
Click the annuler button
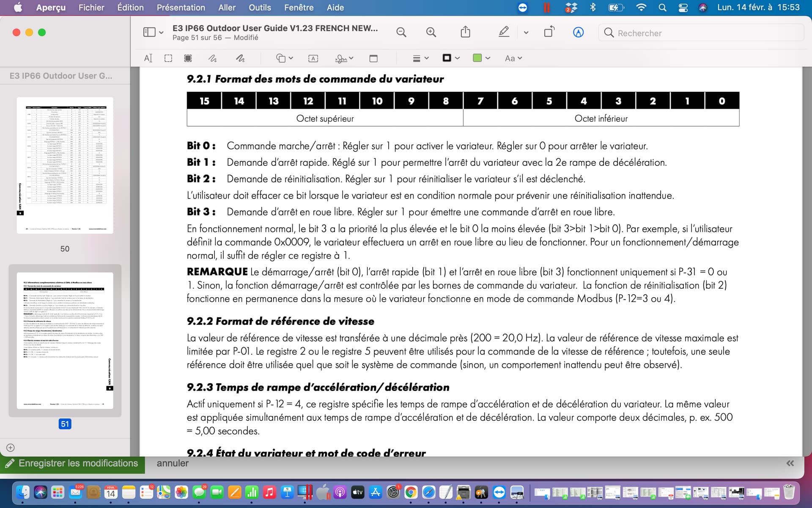[x=173, y=463]
